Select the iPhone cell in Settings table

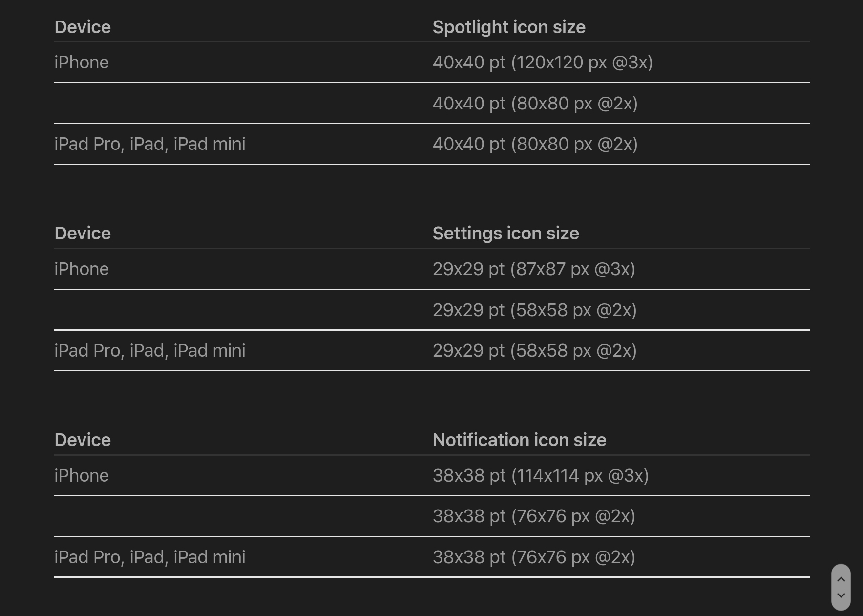coord(82,269)
